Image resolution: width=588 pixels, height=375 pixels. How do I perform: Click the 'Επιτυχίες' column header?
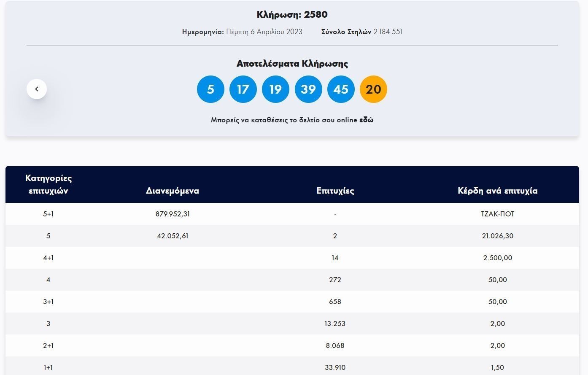[335, 191]
